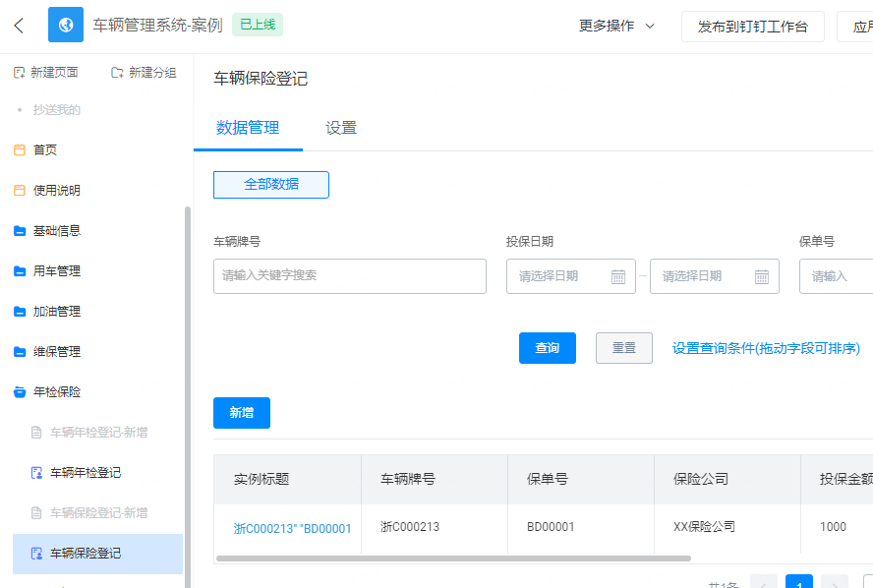This screenshot has height=588, width=873.
Task: Expand the 用车管理 group
Action: click(x=57, y=271)
